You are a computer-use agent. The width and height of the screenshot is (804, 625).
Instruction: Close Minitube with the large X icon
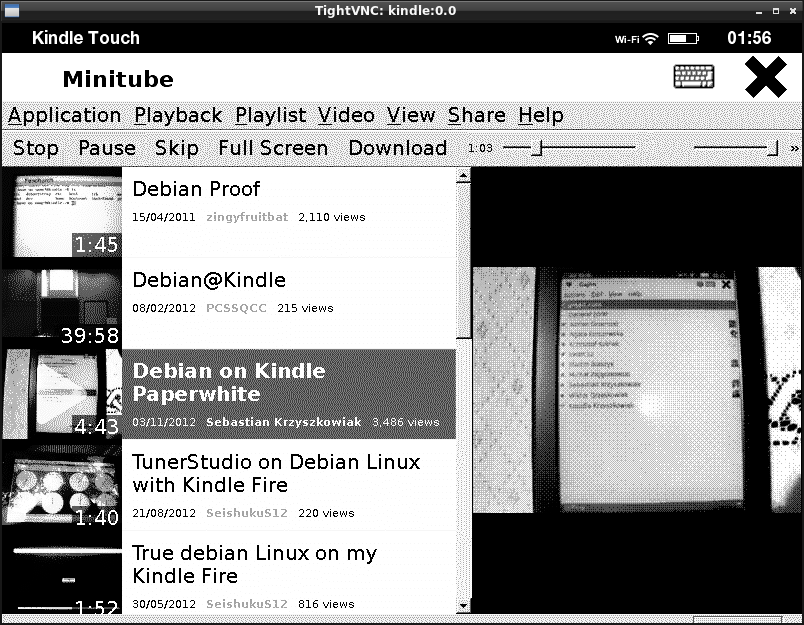pyautogui.click(x=766, y=77)
